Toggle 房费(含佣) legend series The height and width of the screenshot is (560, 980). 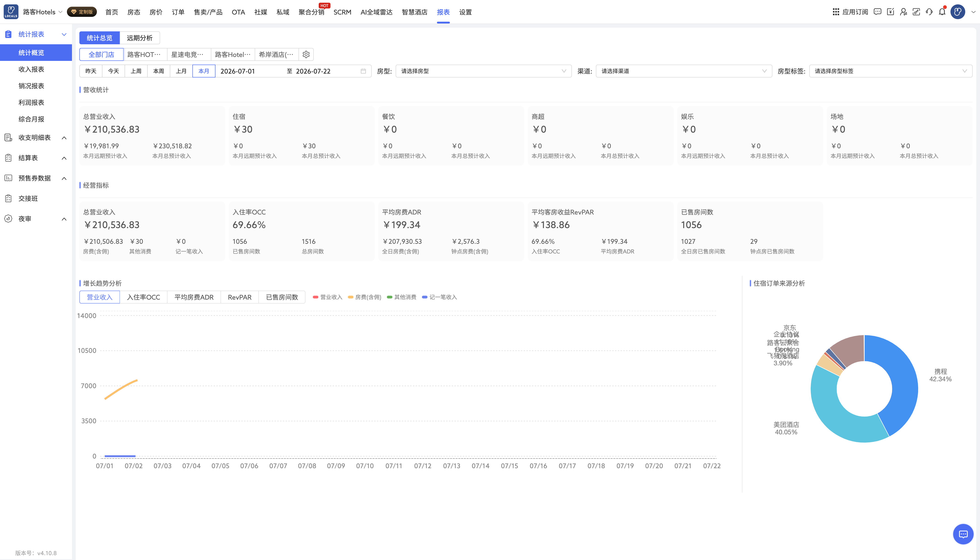pos(364,297)
